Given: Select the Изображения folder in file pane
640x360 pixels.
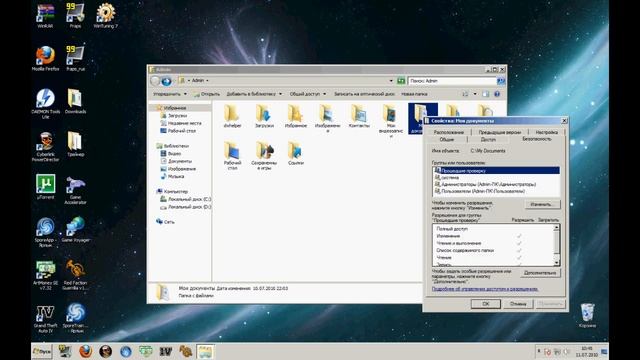Looking at the screenshot, I should [327, 118].
